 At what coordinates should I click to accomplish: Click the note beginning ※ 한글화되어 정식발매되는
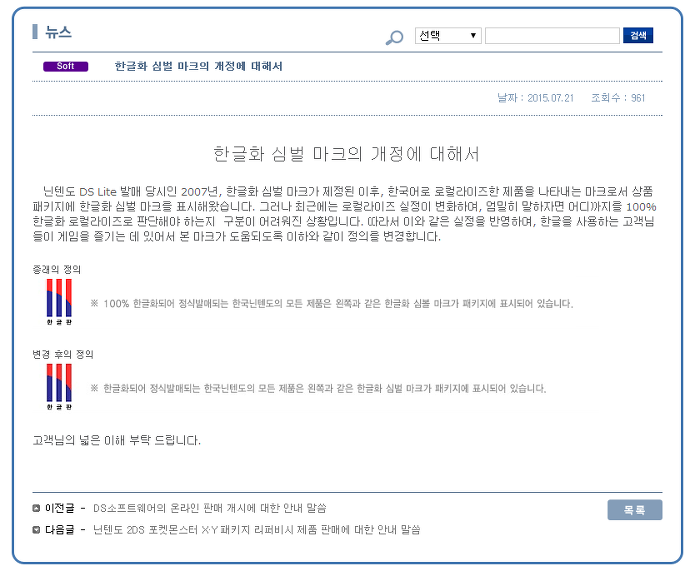point(318,389)
